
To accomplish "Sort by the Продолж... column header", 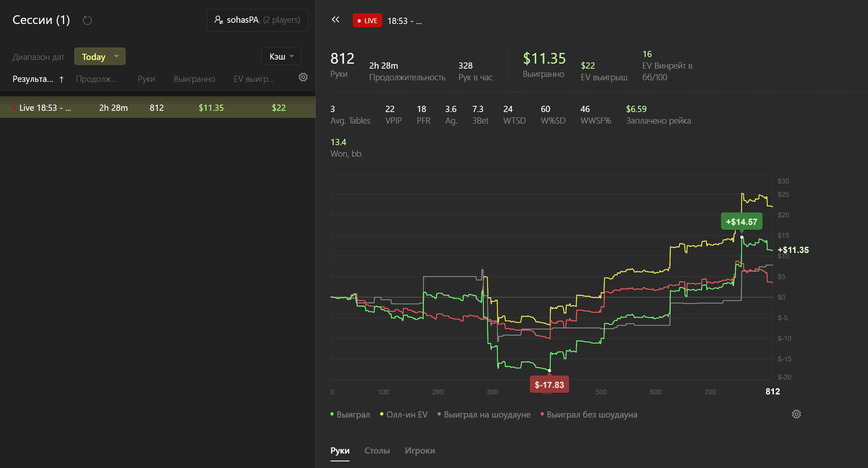I will coord(96,79).
